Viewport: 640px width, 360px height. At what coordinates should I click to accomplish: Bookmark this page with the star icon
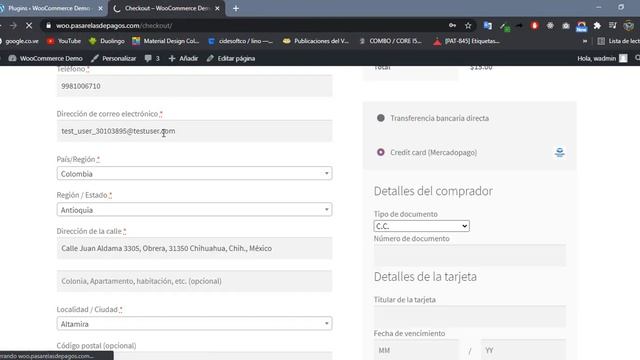(x=468, y=26)
